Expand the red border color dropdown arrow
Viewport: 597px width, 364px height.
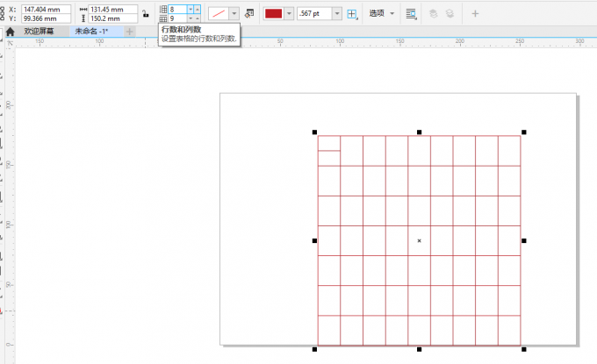coord(289,14)
